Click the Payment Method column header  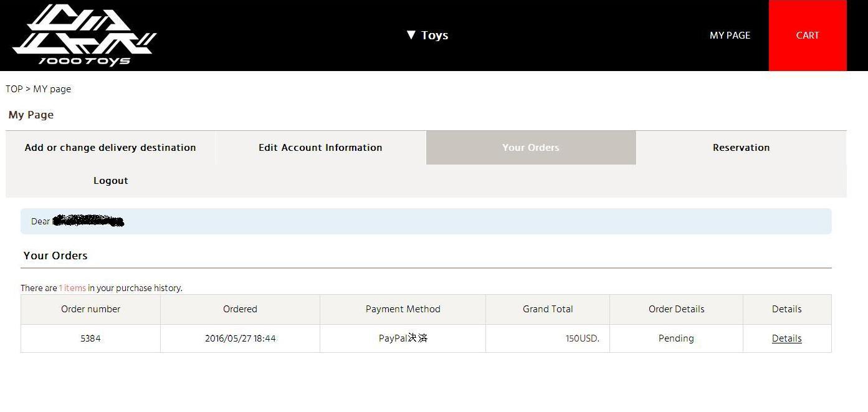(x=403, y=309)
